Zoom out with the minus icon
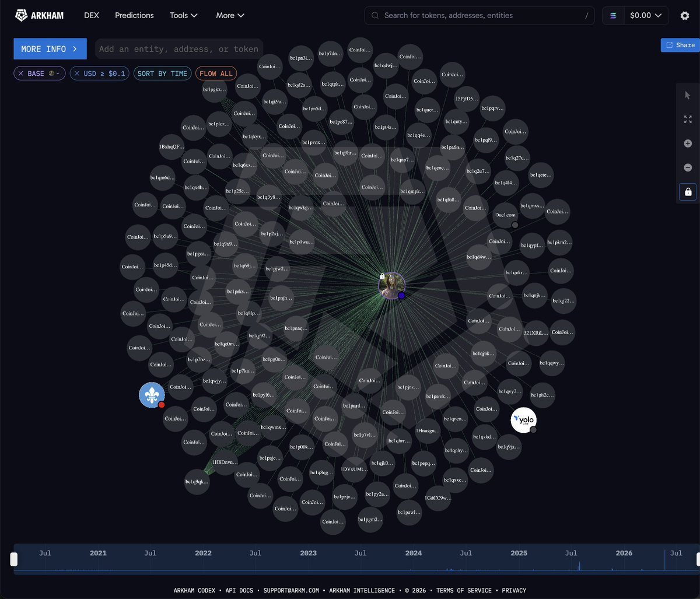 [x=688, y=167]
